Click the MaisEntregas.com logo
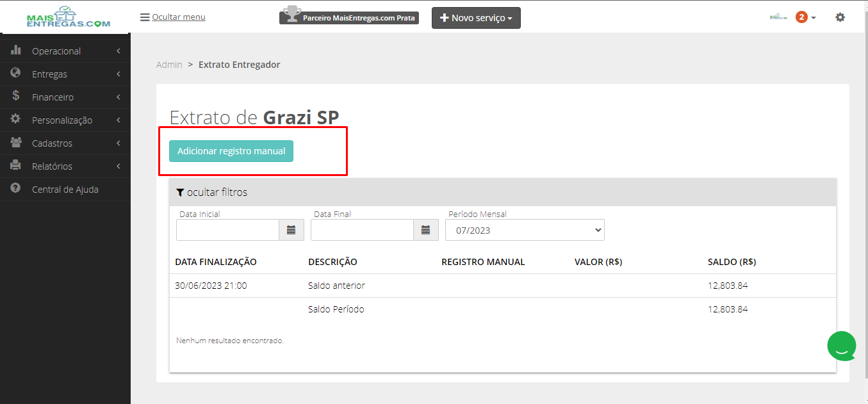Screen dimensions: 868x404 (x=69, y=17)
